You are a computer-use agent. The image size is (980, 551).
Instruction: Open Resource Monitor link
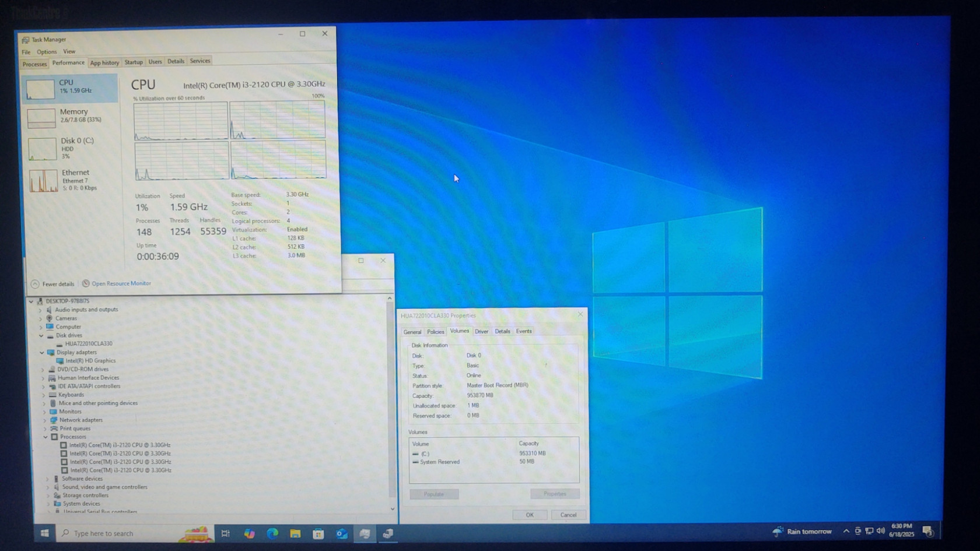point(121,283)
